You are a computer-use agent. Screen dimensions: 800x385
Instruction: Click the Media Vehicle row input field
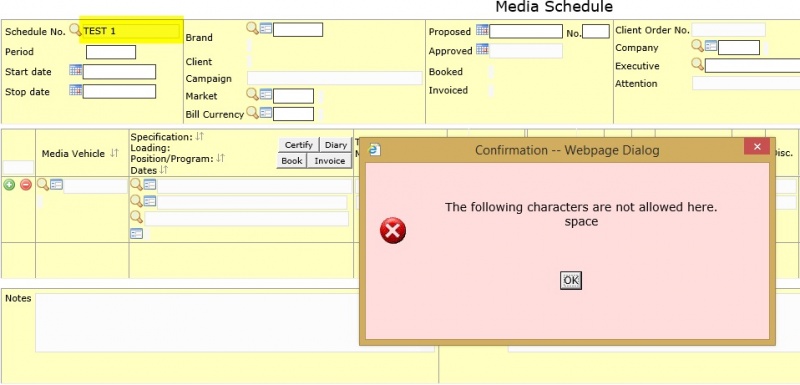[95, 186]
